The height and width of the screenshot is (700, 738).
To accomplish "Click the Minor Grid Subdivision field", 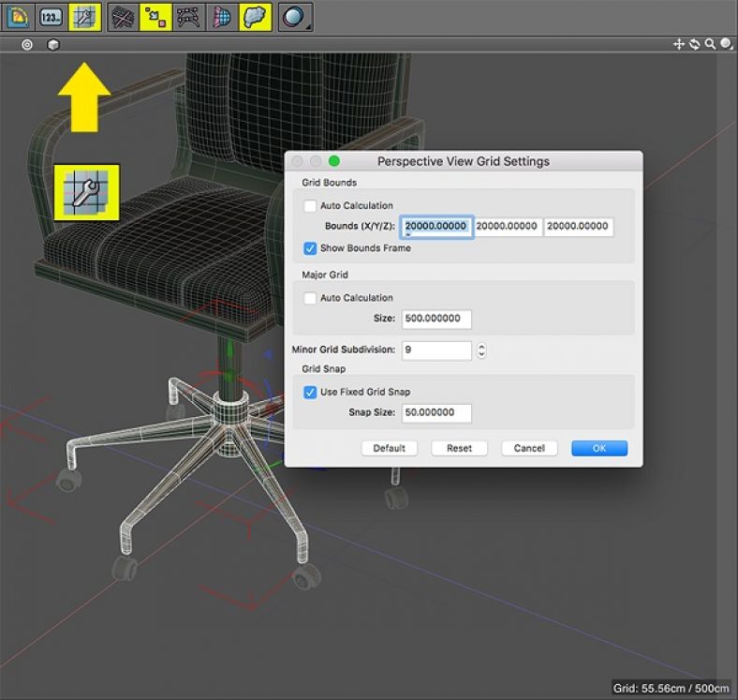I will 436,350.
